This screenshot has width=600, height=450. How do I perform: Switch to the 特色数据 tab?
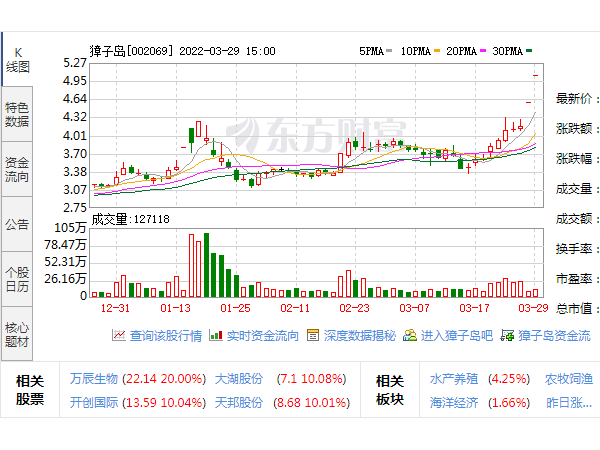[17, 114]
